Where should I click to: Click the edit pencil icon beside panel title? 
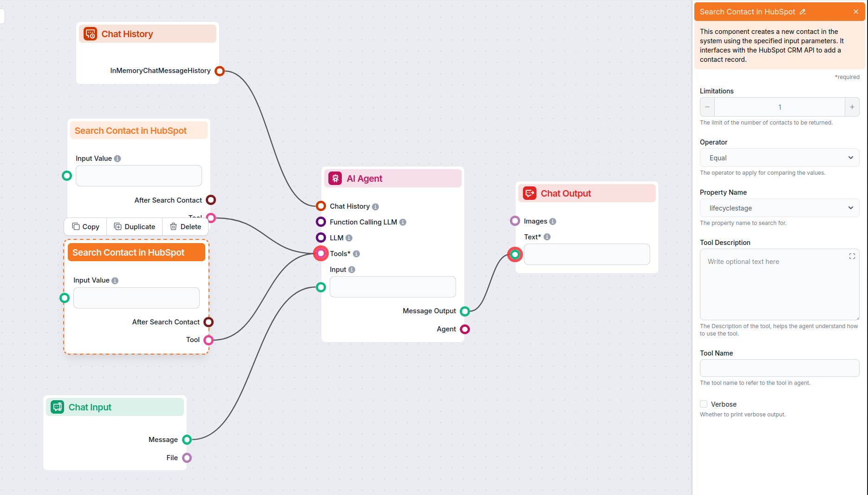pos(803,12)
